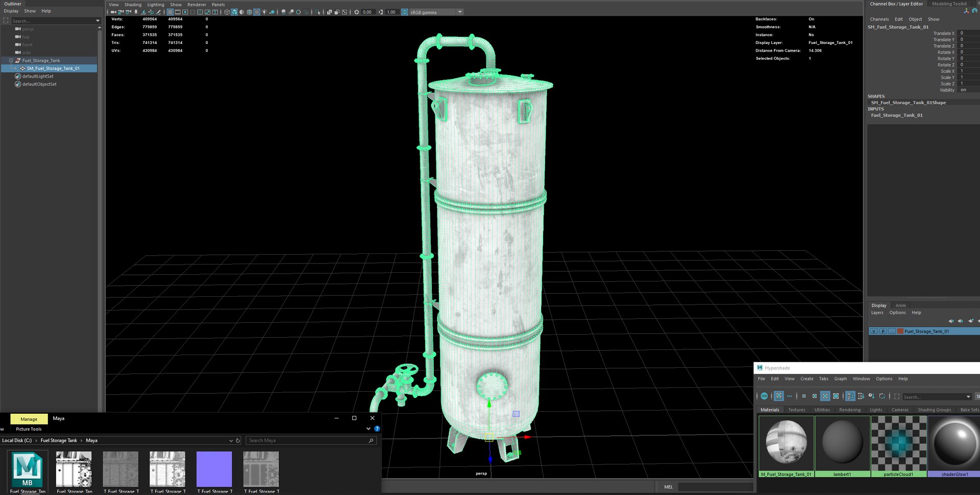Create a new empty display layer icon
980x495 pixels.
click(x=971, y=321)
